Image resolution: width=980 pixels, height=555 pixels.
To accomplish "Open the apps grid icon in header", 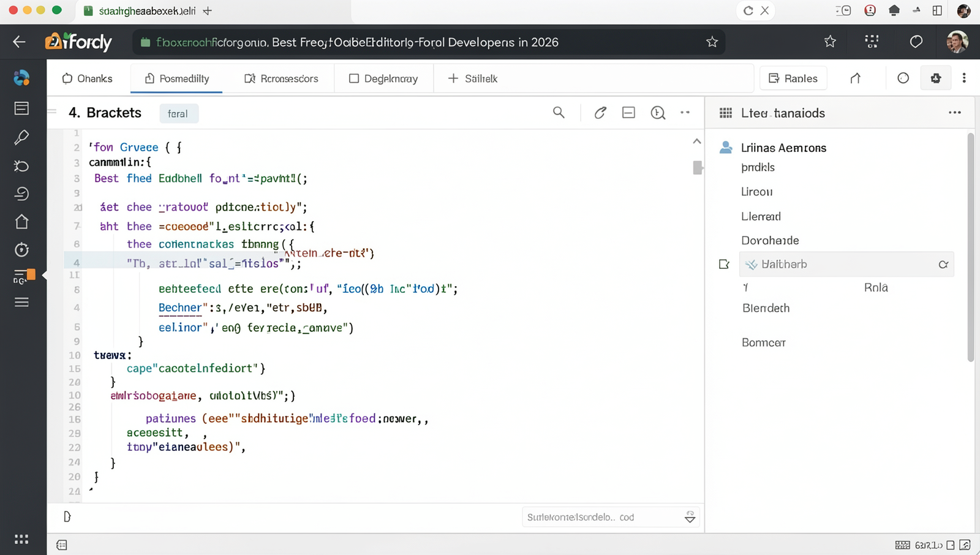I will click(x=872, y=42).
